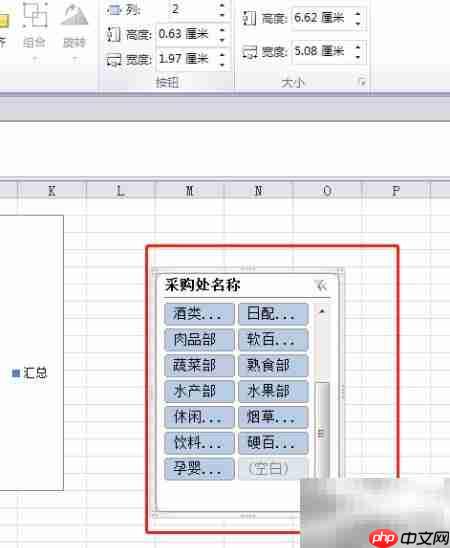Decrease button height 0.63 厘米
This screenshot has height=548, width=450.
222,39
